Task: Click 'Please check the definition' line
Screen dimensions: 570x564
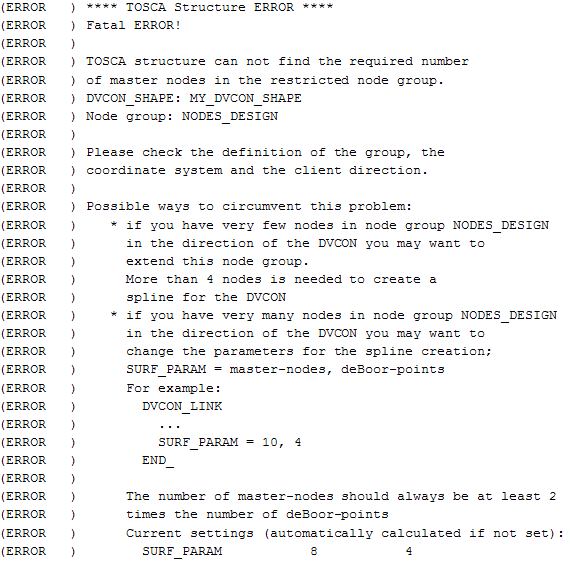Action: coord(265,153)
